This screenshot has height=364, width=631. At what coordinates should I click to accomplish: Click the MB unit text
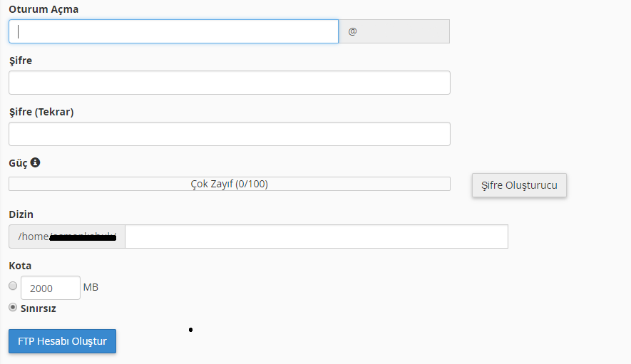point(91,287)
